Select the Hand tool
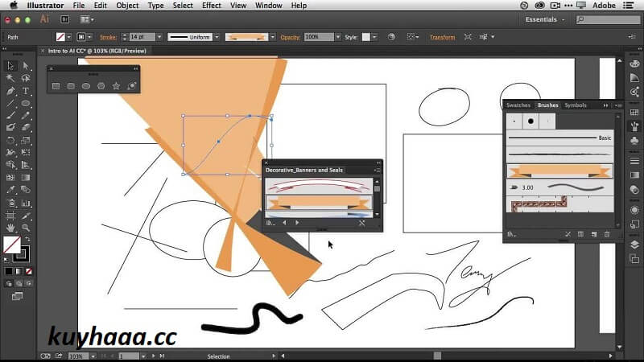The width and height of the screenshot is (644, 362). click(x=10, y=228)
